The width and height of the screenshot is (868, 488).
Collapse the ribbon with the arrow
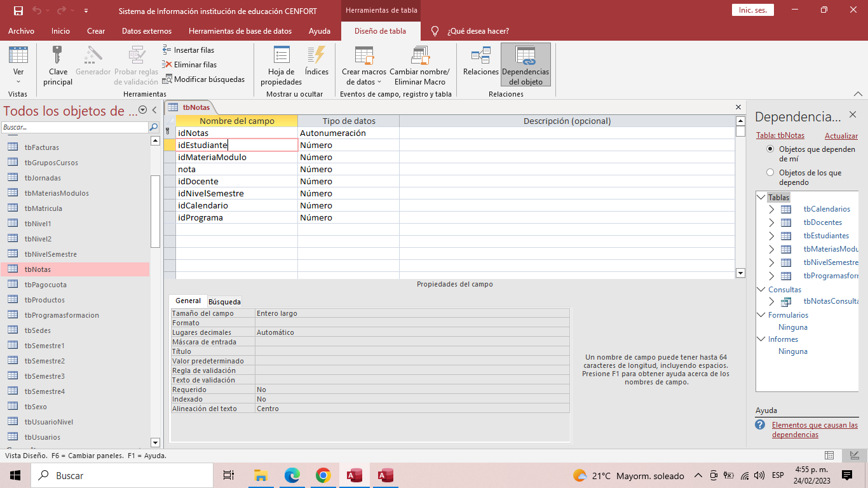pos(858,94)
